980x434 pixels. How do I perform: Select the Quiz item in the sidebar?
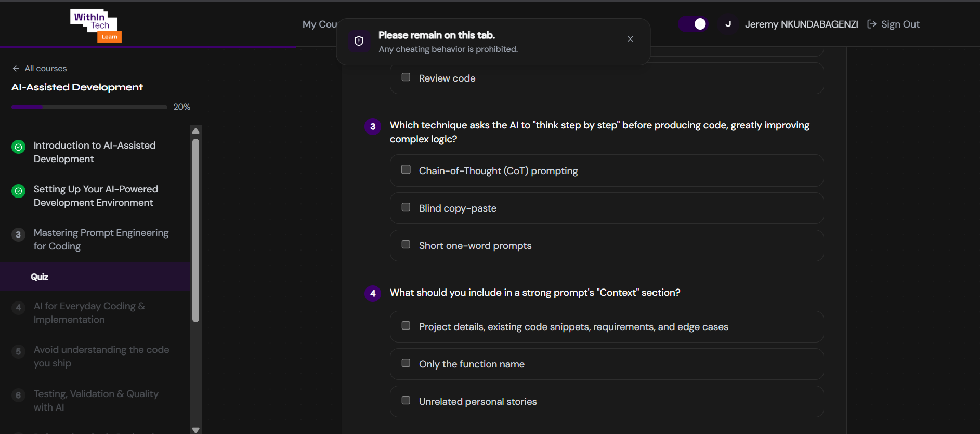point(95,277)
